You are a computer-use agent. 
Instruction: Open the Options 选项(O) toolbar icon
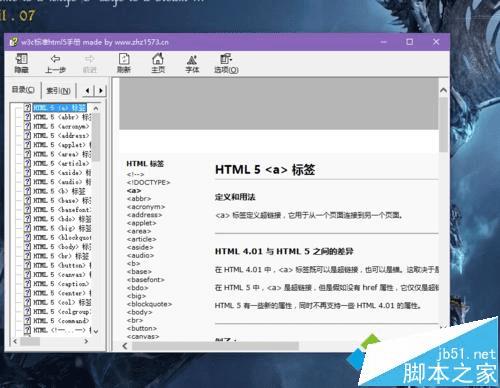226,63
